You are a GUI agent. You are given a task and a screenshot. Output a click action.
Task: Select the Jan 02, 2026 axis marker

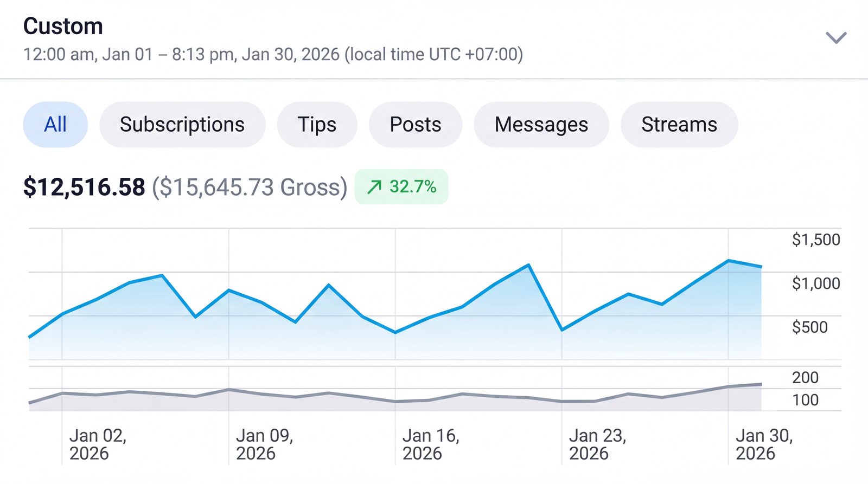[x=98, y=444]
